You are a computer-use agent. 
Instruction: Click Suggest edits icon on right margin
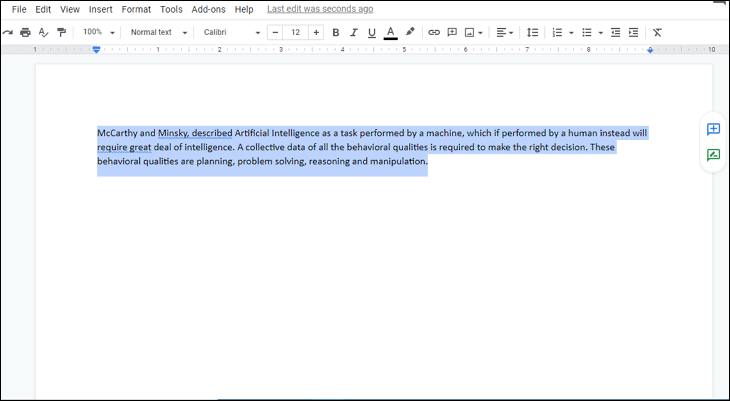713,155
